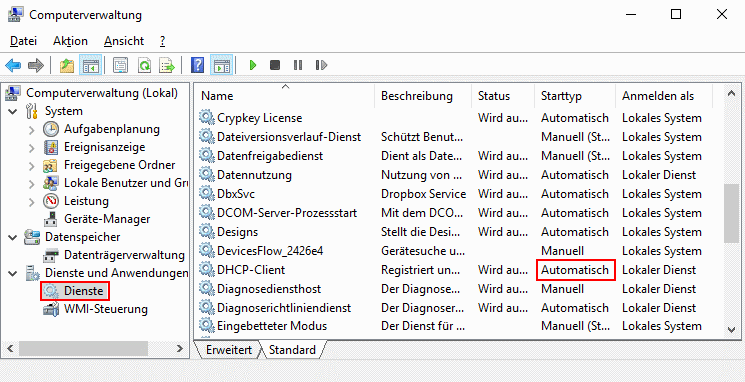Image resolution: width=745 pixels, height=382 pixels.
Task: Collapse the Datenspeicher tree node
Action: (x=13, y=237)
